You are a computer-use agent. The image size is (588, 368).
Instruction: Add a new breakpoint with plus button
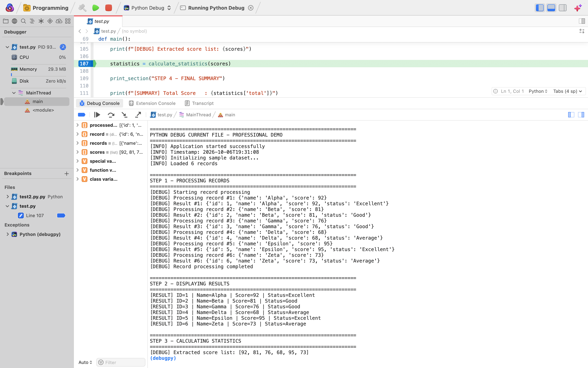67,174
